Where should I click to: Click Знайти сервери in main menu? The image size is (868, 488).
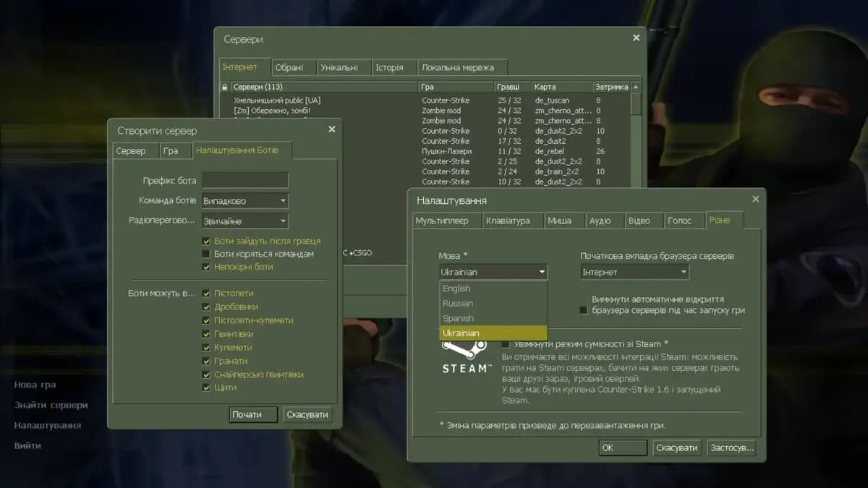tap(51, 406)
